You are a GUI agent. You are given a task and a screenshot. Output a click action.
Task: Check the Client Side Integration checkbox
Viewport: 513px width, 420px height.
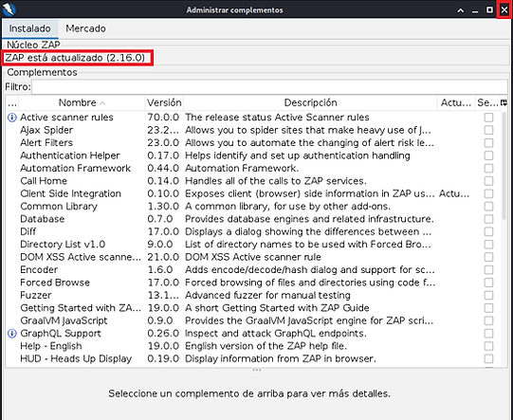pyautogui.click(x=488, y=193)
